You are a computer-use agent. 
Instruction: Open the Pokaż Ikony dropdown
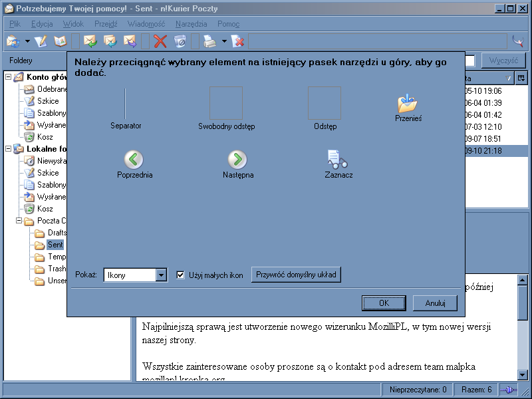pos(135,275)
